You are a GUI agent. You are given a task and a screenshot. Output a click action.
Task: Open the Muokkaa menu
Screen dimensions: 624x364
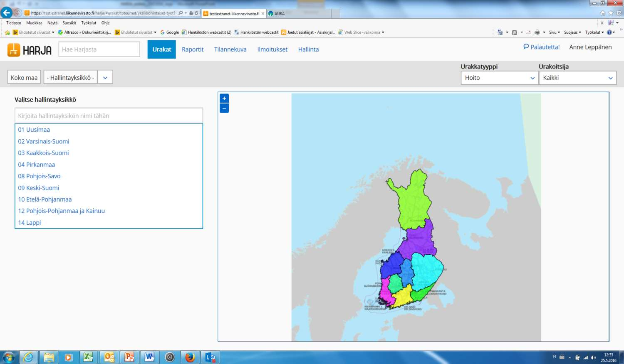coord(34,23)
